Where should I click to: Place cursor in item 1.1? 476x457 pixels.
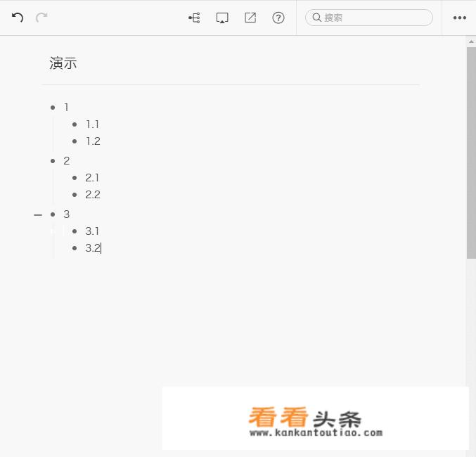[92, 124]
